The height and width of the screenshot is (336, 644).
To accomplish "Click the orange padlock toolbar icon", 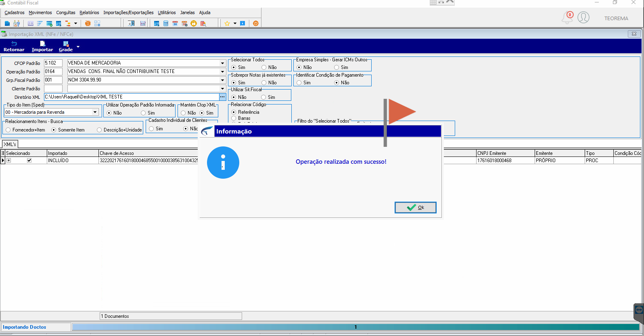I will (194, 23).
